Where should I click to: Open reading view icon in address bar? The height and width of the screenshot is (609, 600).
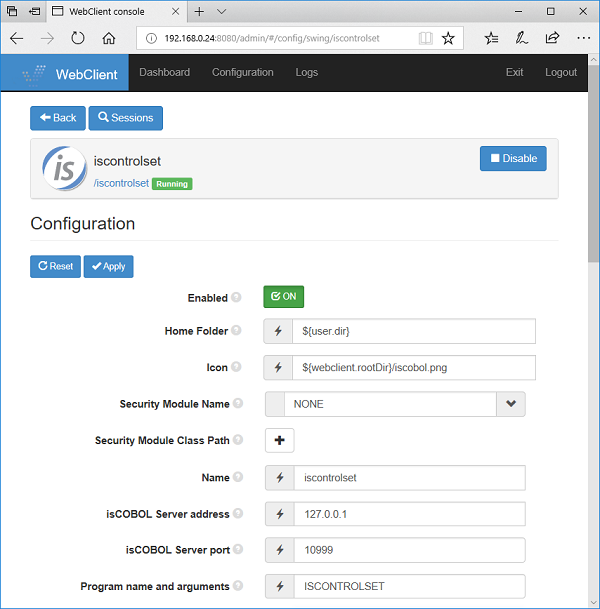(x=426, y=38)
